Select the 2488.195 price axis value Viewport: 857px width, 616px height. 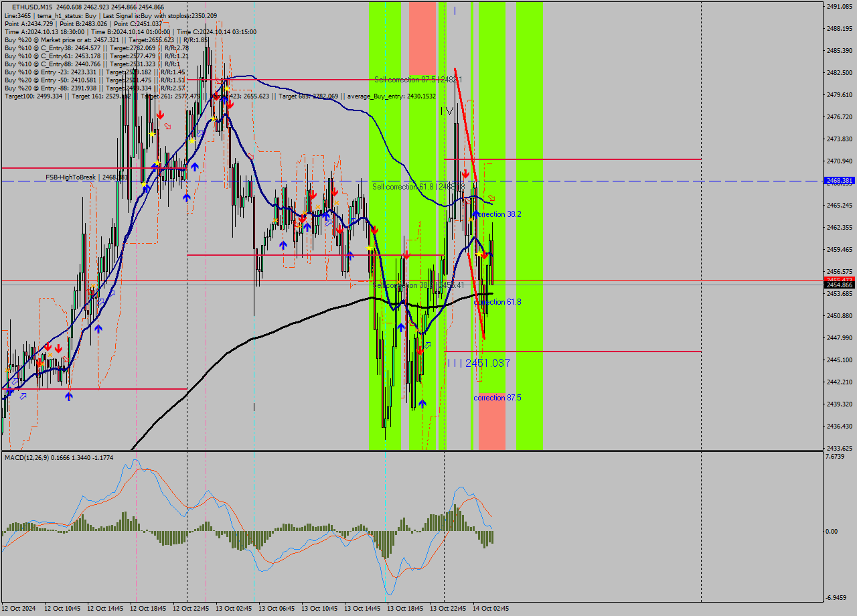click(840, 28)
